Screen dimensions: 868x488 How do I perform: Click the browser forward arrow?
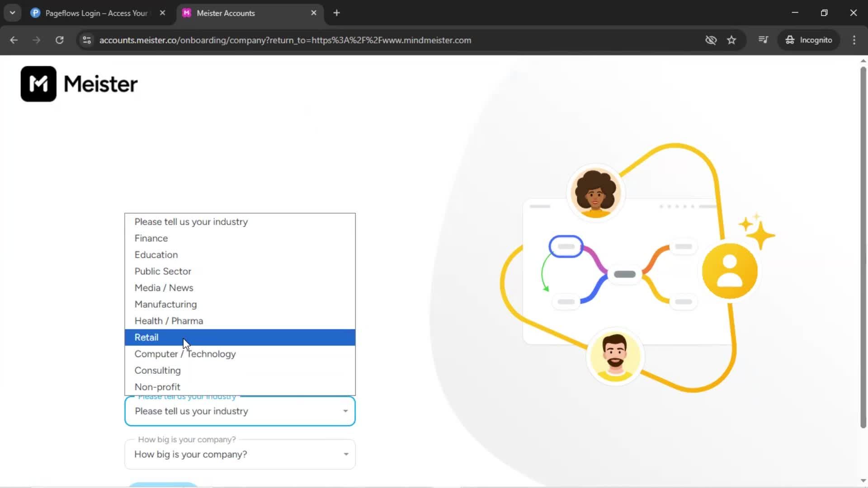[x=37, y=40]
